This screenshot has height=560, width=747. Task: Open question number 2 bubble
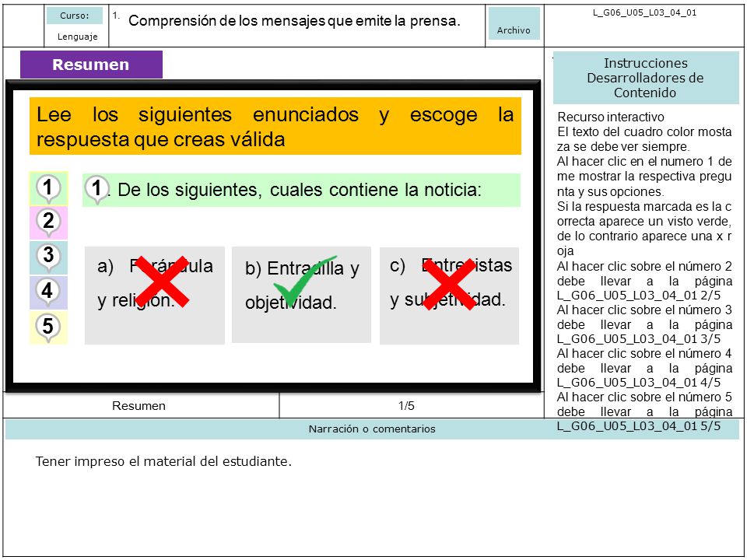click(x=48, y=223)
